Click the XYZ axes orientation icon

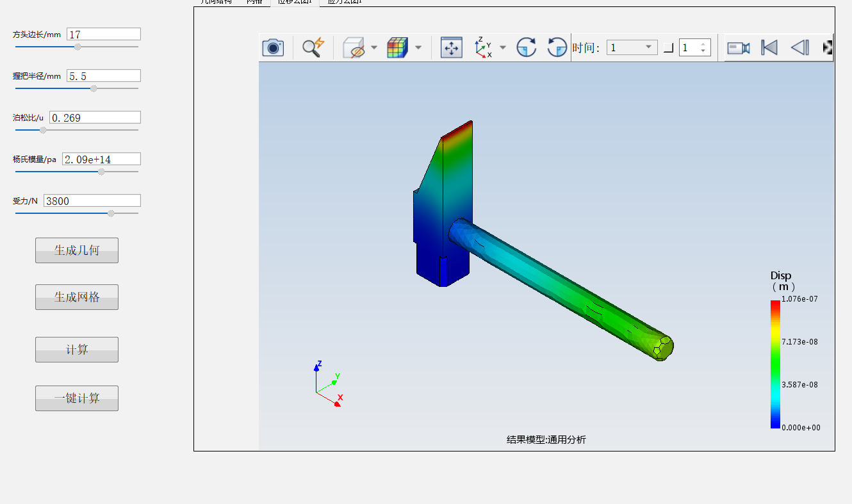(x=484, y=47)
